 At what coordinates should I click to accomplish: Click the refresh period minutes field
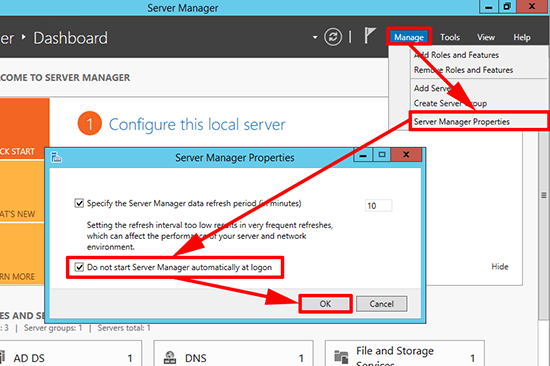pyautogui.click(x=378, y=206)
